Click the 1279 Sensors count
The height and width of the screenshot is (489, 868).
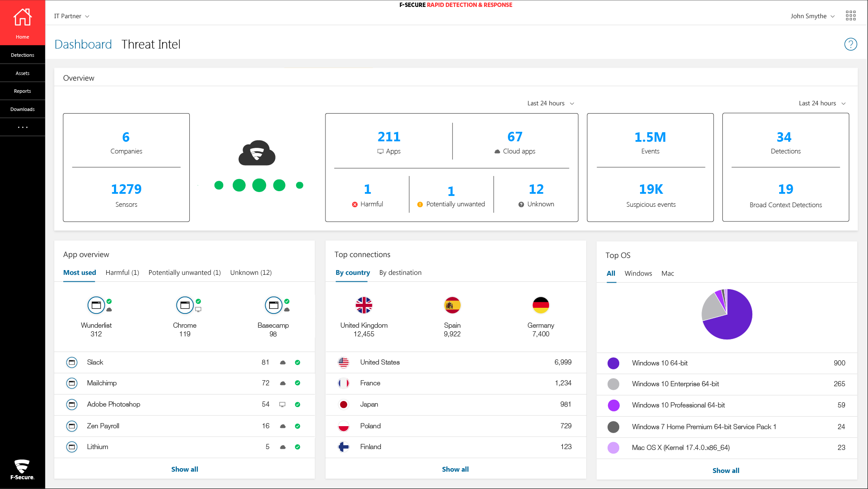point(126,189)
